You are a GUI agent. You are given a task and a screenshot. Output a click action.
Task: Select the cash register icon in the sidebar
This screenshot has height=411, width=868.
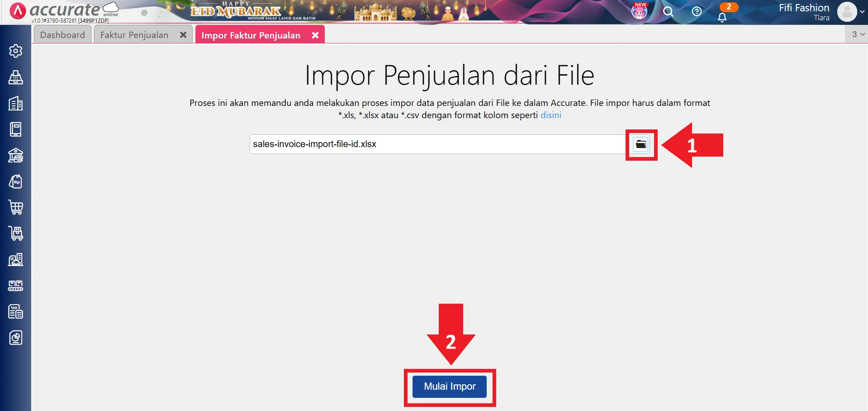(x=16, y=78)
